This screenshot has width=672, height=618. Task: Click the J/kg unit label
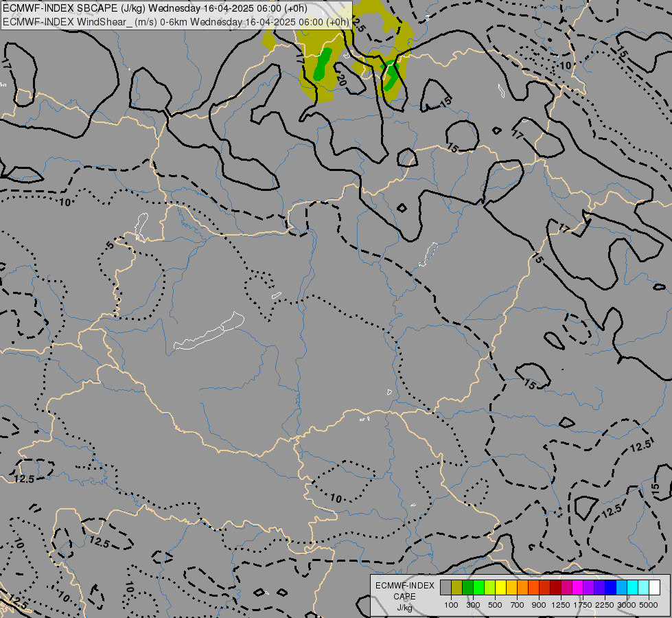click(404, 608)
